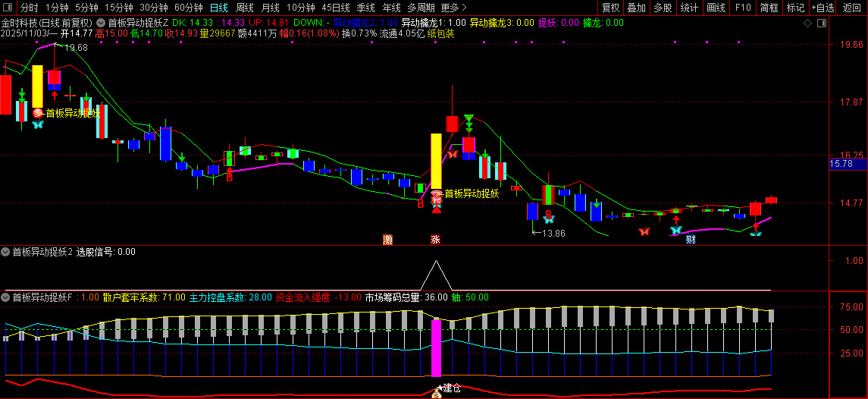Toggle 多股 multi-stock view
Screen dimensions: 868x399
tap(663, 8)
